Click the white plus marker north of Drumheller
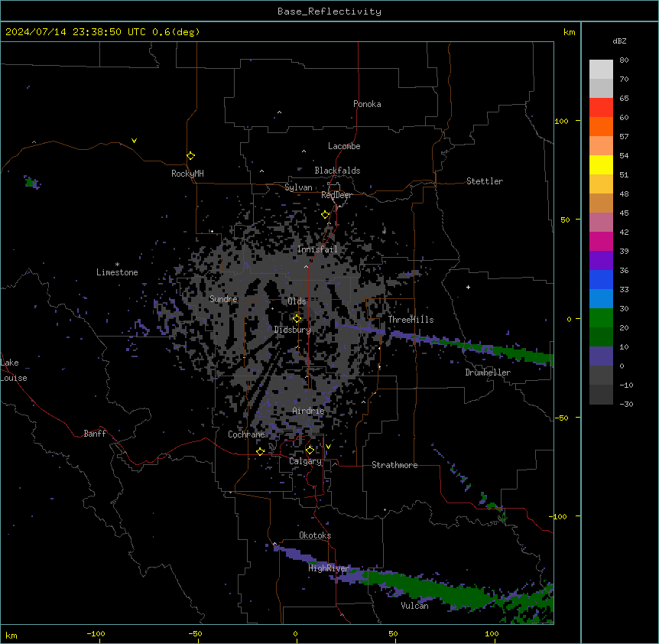Image resolution: width=659 pixels, height=644 pixels. tap(468, 287)
